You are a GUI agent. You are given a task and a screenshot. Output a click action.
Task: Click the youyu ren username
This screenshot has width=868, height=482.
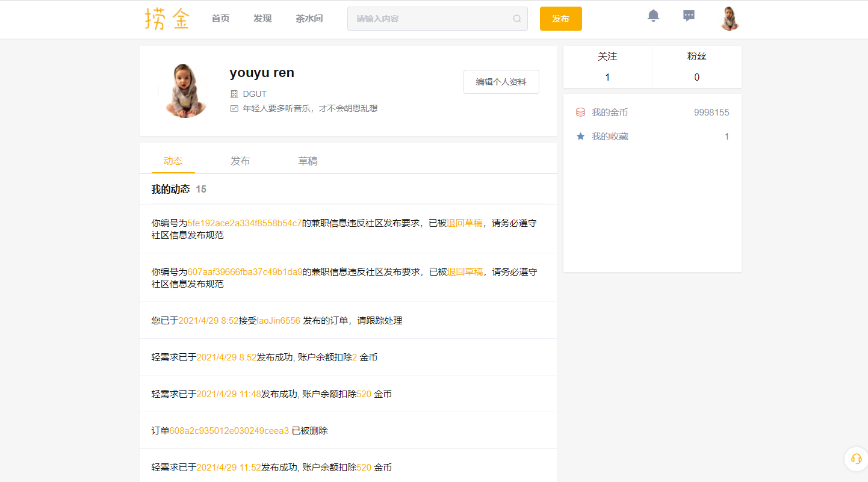pyautogui.click(x=262, y=73)
